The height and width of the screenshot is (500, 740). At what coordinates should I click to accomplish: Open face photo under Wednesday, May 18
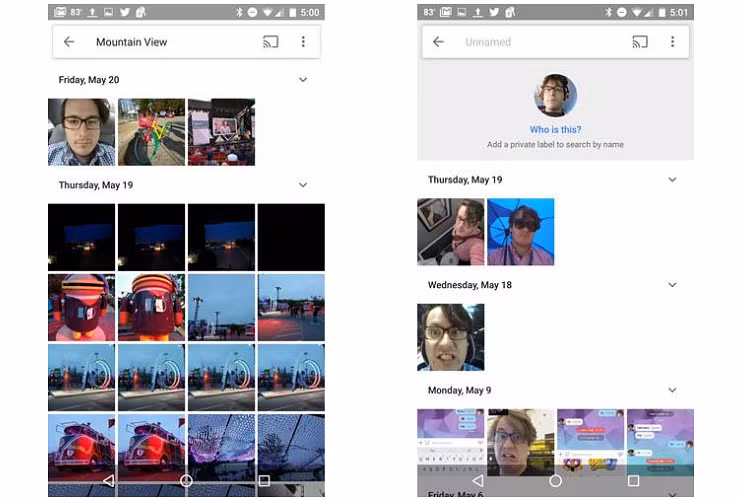click(x=451, y=337)
